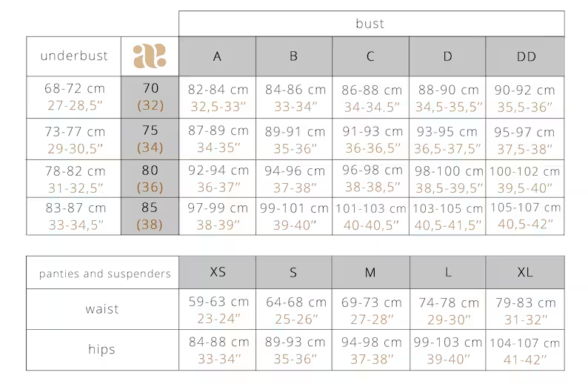The height and width of the screenshot is (384, 588).
Task: Click the underbust header cell
Action: (74, 56)
